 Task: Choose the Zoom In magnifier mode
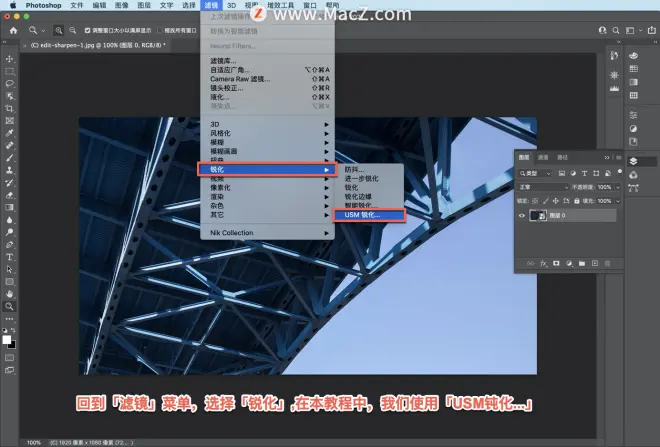59,30
